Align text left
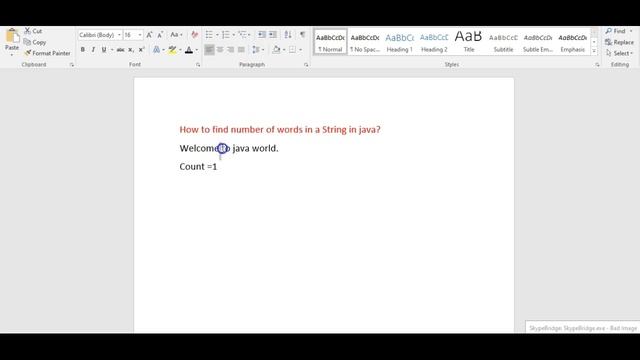Screen dimensions: 640x360 click(x=209, y=50)
